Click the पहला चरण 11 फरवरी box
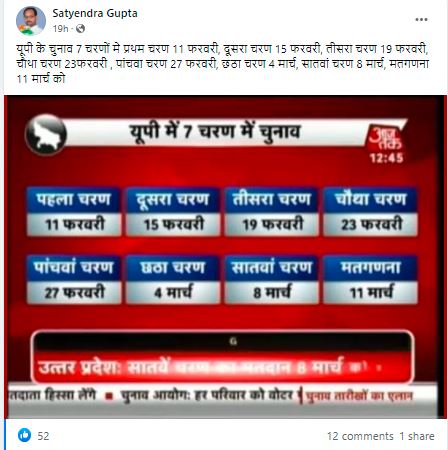This screenshot has height=450, width=448. 74,211
